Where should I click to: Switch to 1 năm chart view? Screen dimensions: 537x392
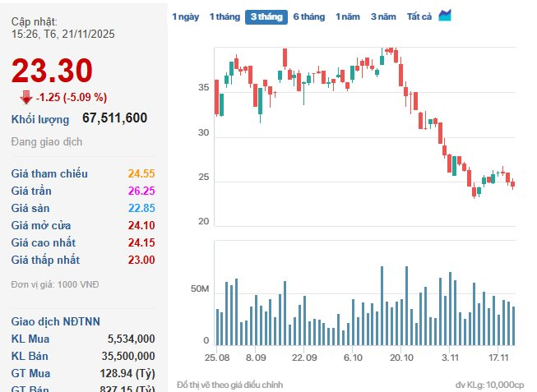pyautogui.click(x=347, y=16)
